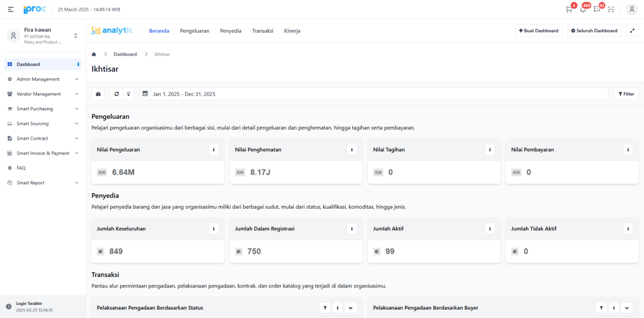644x318 pixels.
Task: Click the Buat Dashboard button
Action: tap(538, 30)
